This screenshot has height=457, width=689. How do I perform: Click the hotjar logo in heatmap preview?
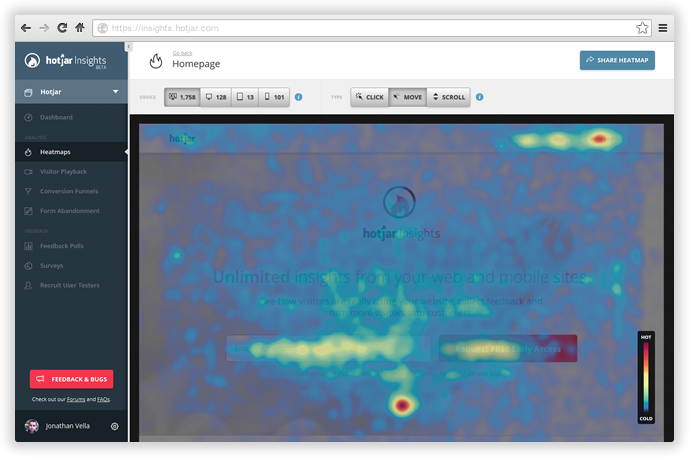(182, 139)
